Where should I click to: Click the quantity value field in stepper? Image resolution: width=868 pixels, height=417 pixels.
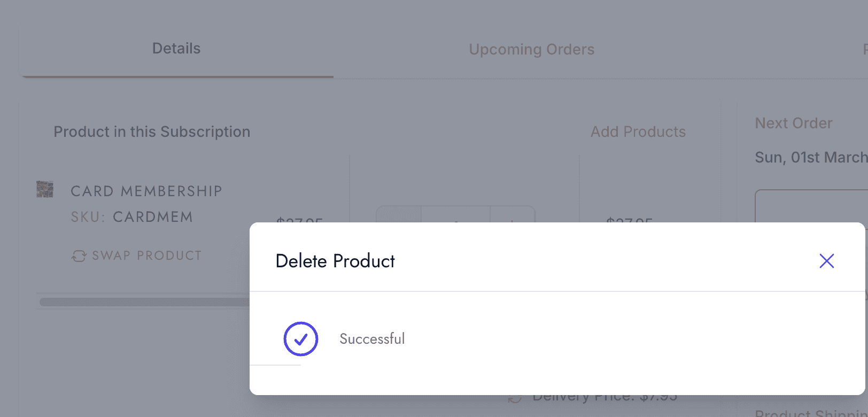pyautogui.click(x=455, y=214)
